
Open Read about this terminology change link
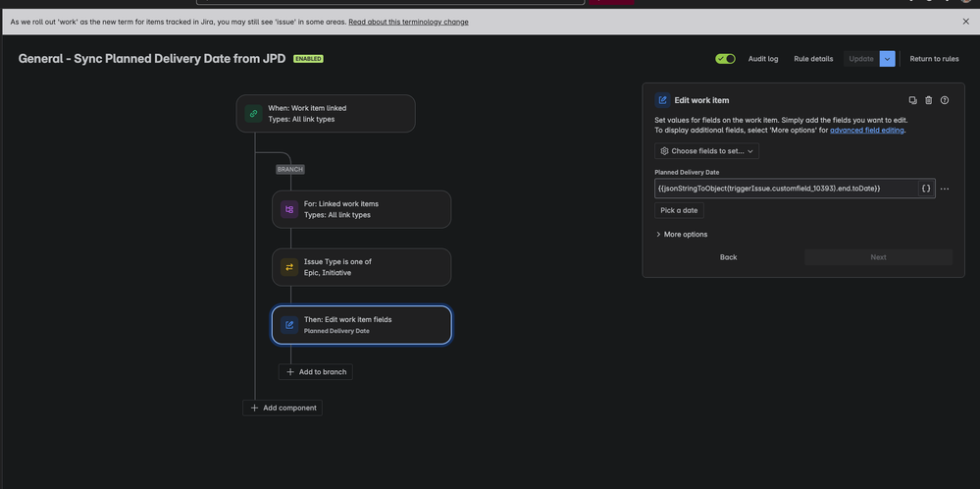coord(408,22)
